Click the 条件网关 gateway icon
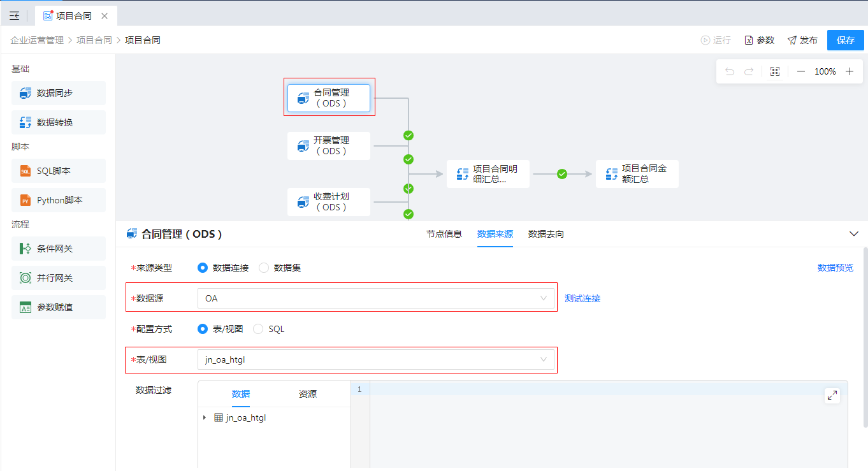This screenshot has height=471, width=868. coord(25,249)
